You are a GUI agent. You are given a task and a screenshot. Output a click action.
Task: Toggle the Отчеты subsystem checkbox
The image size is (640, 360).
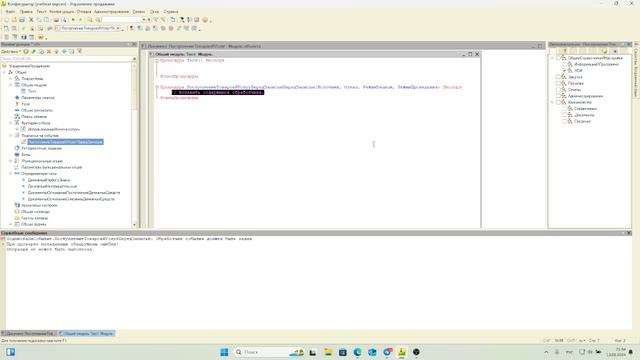pyautogui.click(x=559, y=89)
